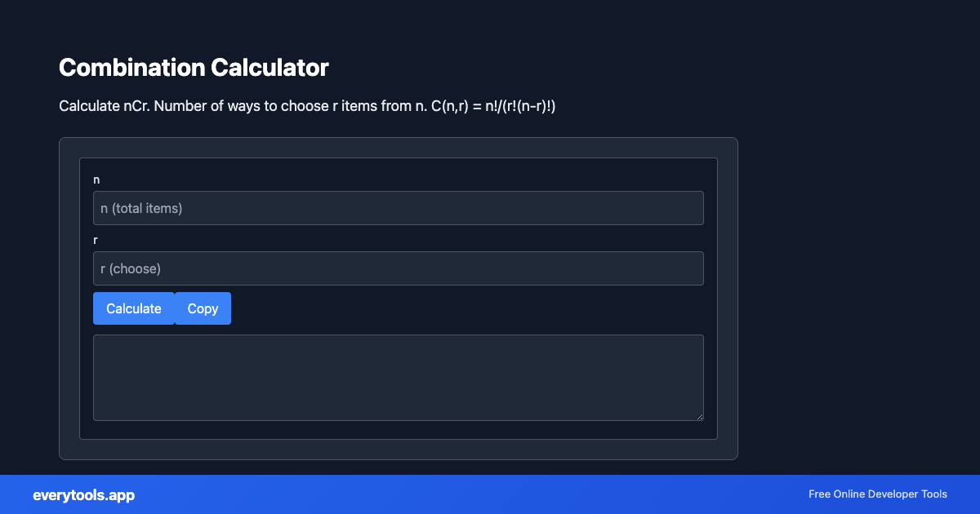This screenshot has height=514, width=980.
Task: Focus the result output textarea
Action: click(399, 377)
